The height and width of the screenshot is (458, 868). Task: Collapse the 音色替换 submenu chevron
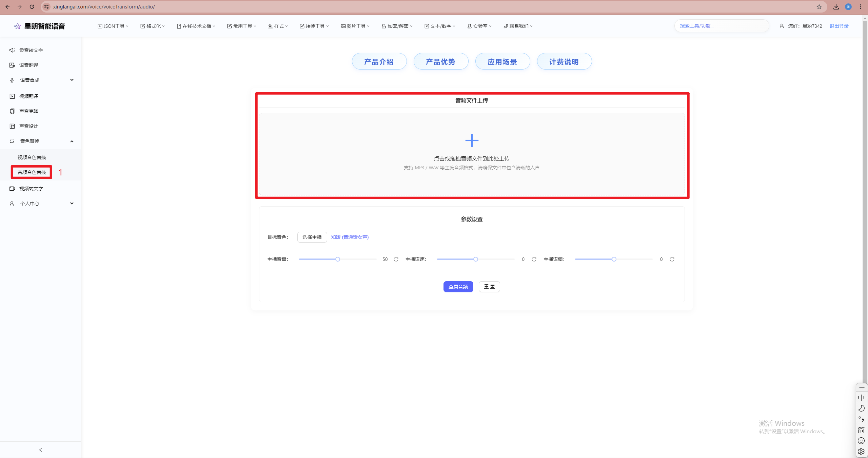pyautogui.click(x=72, y=141)
